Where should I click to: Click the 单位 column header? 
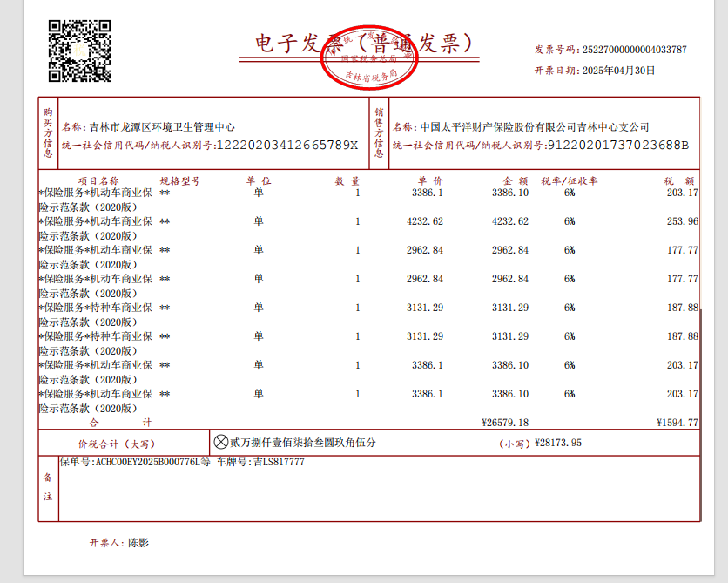point(259,180)
